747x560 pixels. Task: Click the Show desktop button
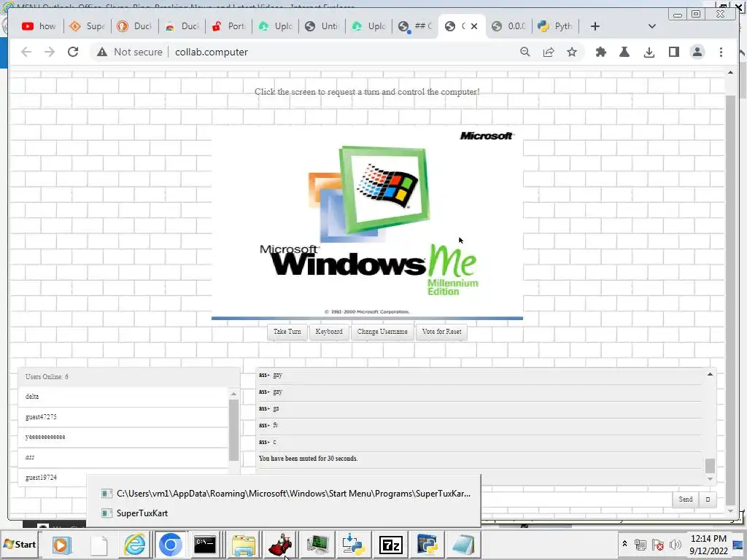tap(740, 544)
